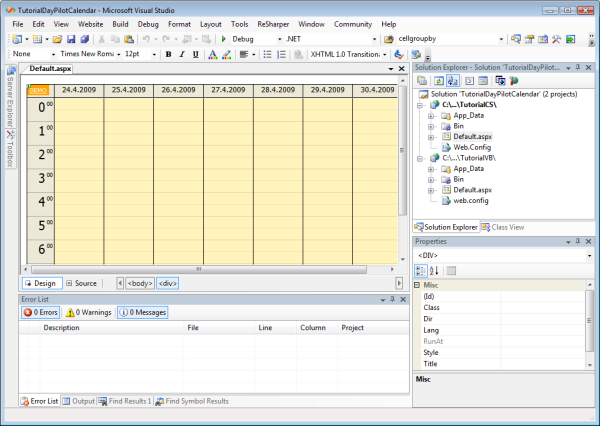The image size is (600, 426).
Task: Open the ReSharper menu
Action: coord(273,24)
